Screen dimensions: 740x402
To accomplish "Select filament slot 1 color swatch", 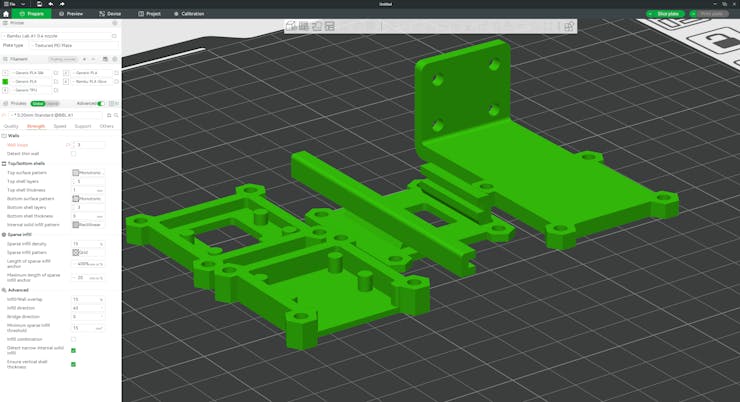I will 5,73.
